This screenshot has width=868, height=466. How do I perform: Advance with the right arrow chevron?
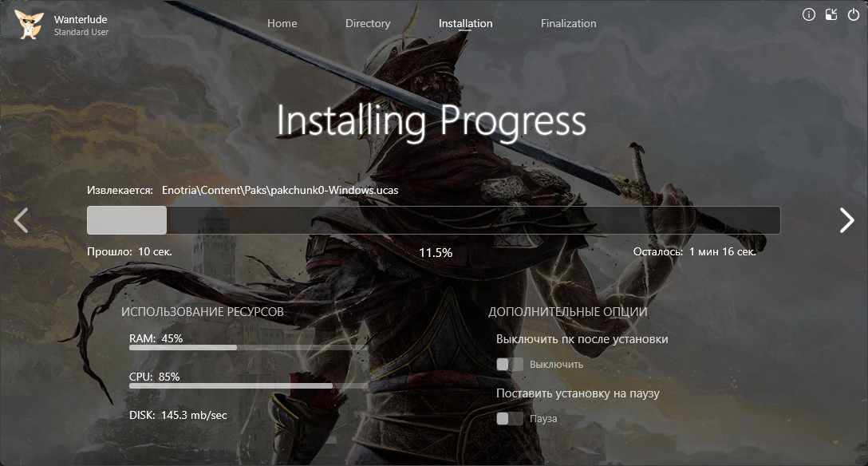coord(846,220)
